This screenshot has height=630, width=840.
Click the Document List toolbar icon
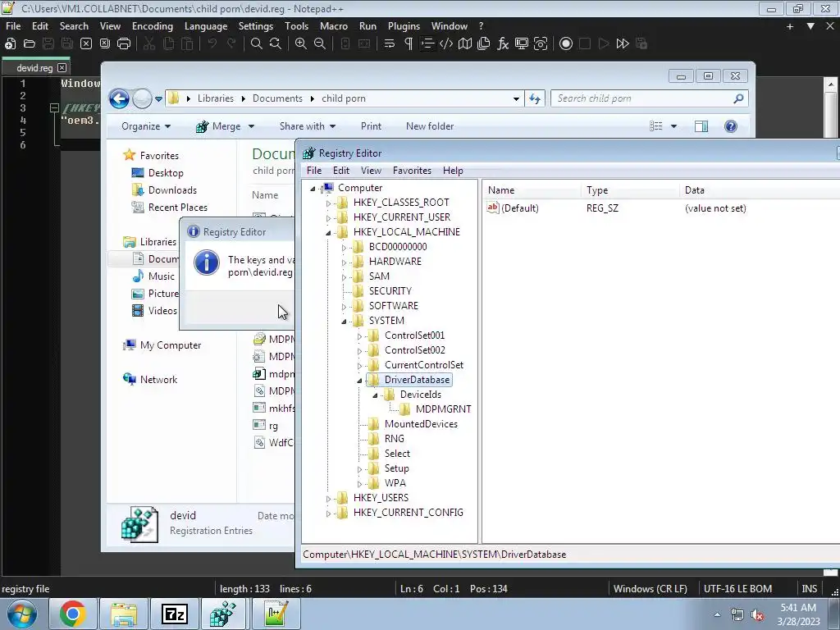point(484,44)
